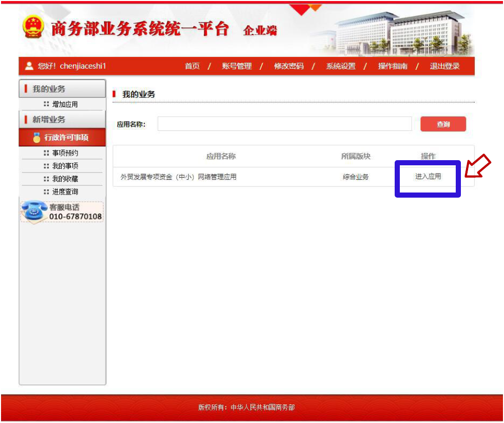This screenshot has height=423, width=504.
Task: Open 系统设置 in the navigation bar
Action: [x=341, y=66]
